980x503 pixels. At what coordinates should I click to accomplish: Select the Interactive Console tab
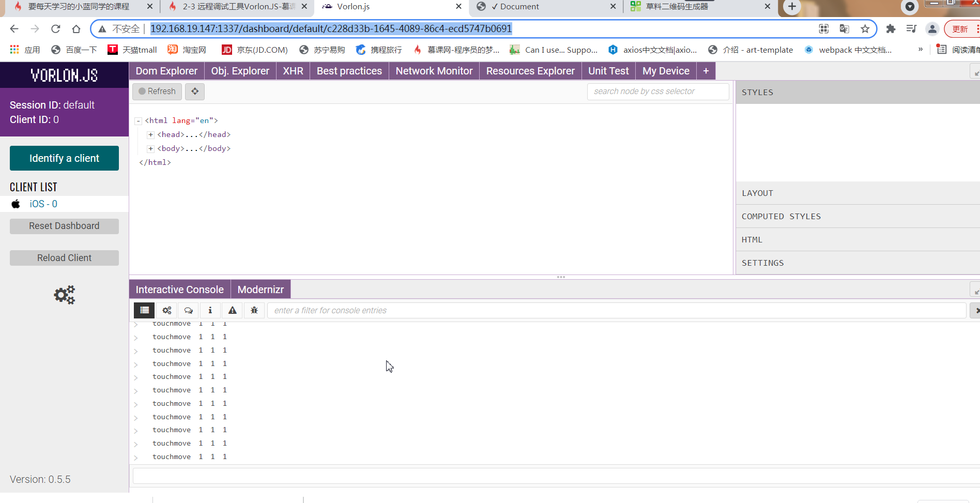(180, 289)
